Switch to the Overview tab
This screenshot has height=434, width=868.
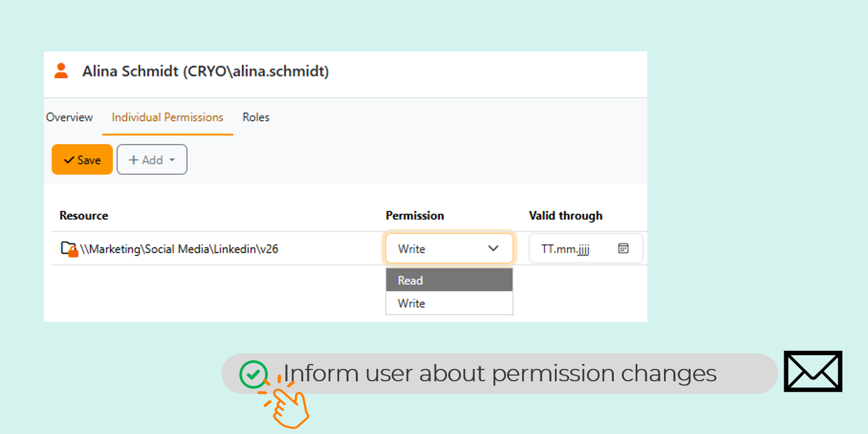click(69, 117)
